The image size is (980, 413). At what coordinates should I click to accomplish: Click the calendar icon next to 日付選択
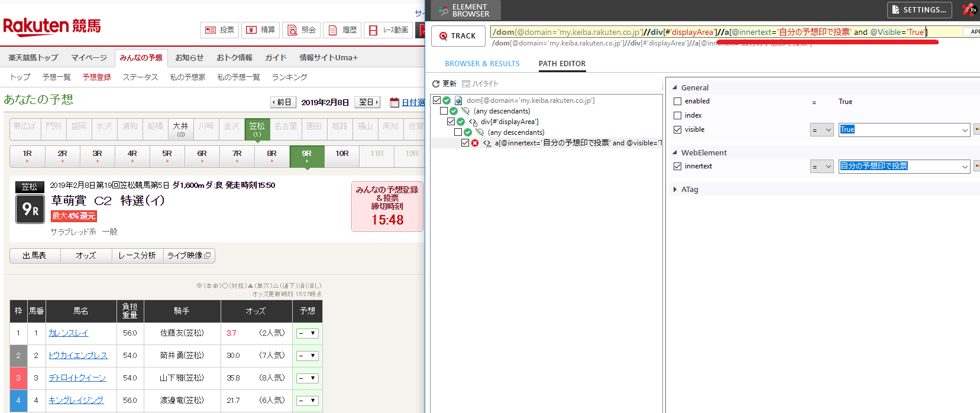(394, 102)
